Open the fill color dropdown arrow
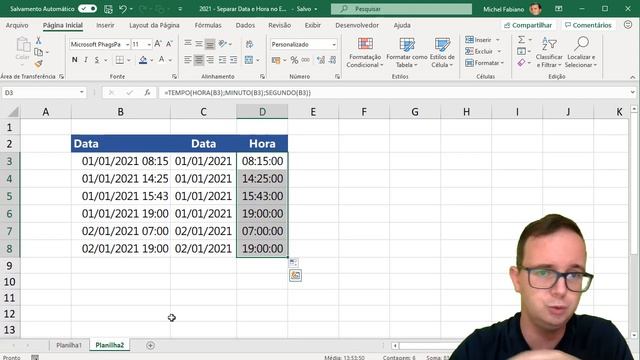This screenshot has width=640, height=360. 151,60
